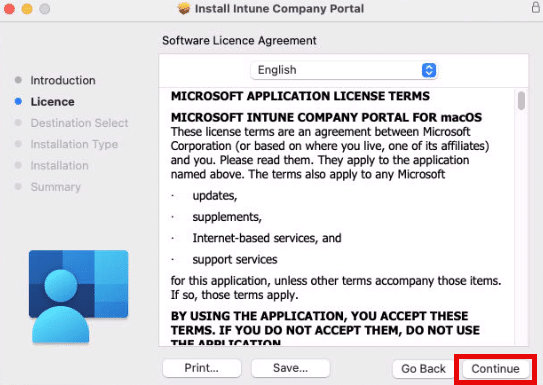Click the 'support services' bullet item
Image resolution: width=543 pixels, height=385 pixels.
(235, 260)
